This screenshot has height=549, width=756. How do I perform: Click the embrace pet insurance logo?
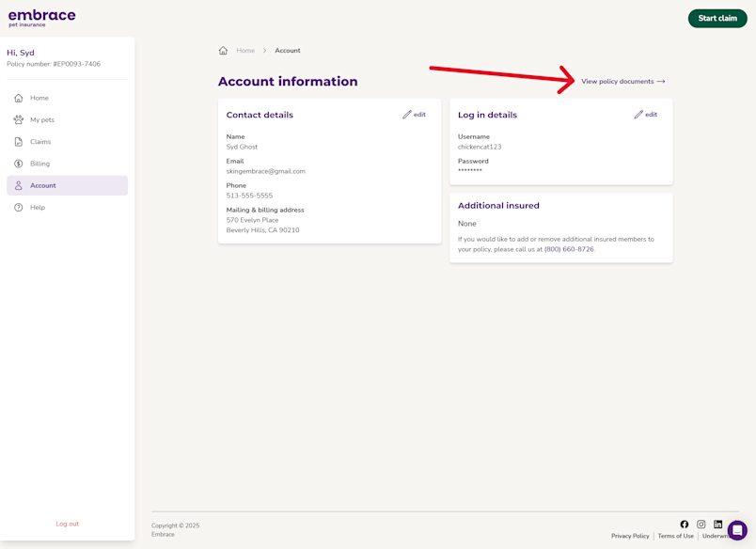[x=43, y=17]
